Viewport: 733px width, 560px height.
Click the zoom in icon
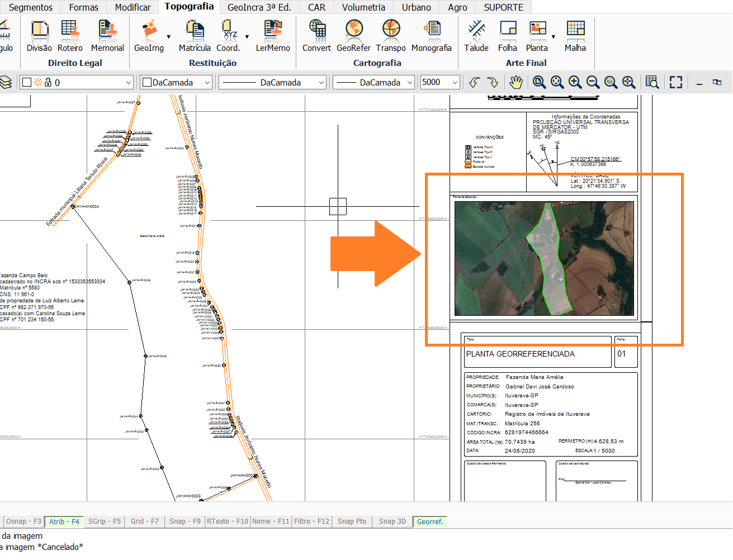click(x=575, y=82)
